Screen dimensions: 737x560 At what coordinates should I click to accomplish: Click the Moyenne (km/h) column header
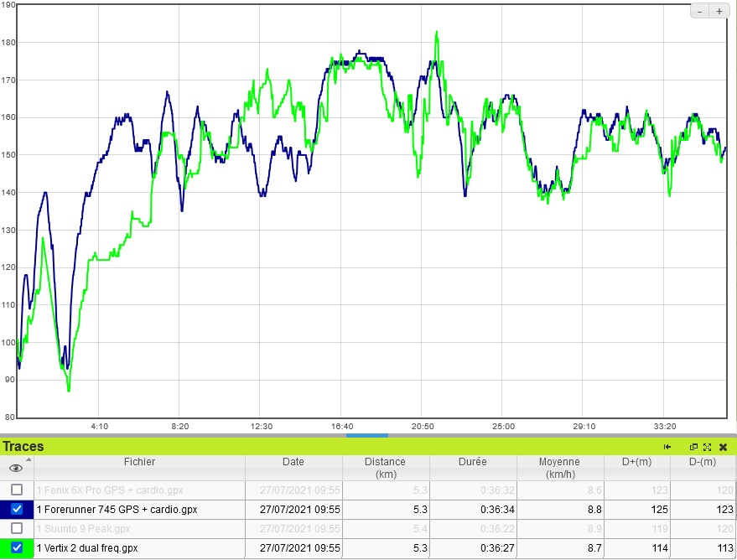click(559, 467)
